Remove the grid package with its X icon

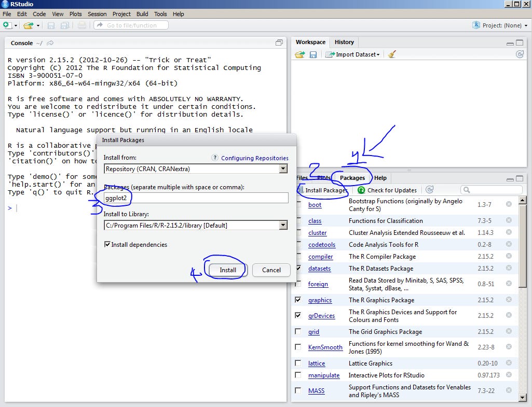coord(509,331)
